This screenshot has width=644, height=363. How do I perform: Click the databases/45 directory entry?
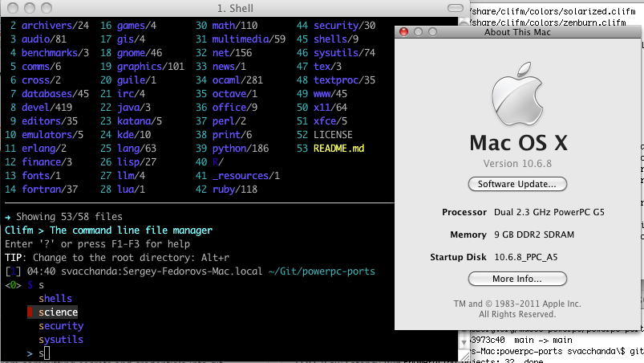point(55,94)
